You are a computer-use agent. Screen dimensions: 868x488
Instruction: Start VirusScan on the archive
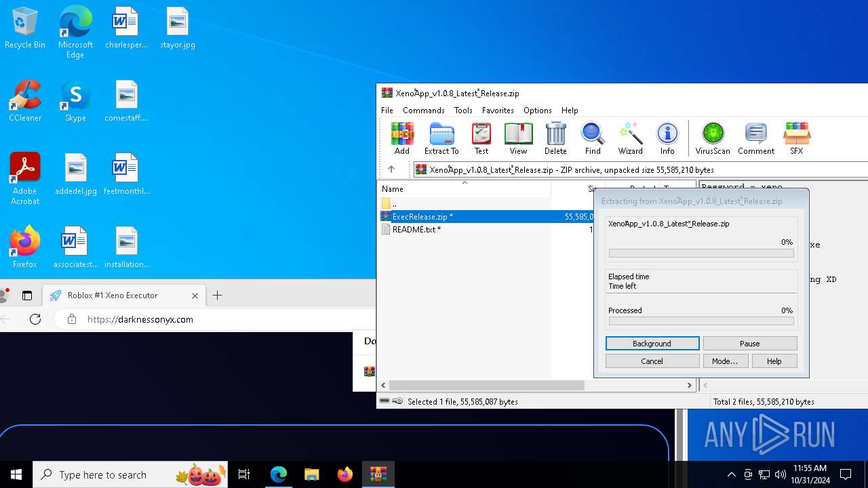[x=713, y=138]
